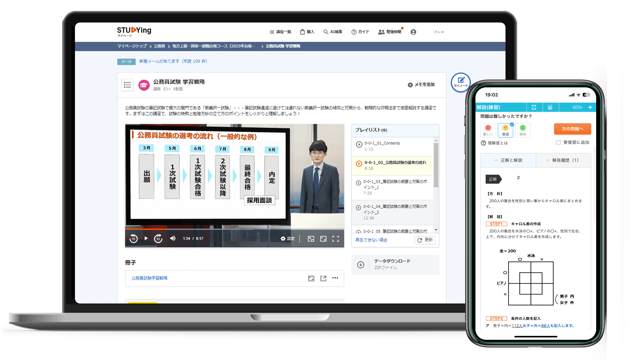This screenshot has height=364, width=631.
Task: Open the ガイド help menu
Action: [360, 32]
